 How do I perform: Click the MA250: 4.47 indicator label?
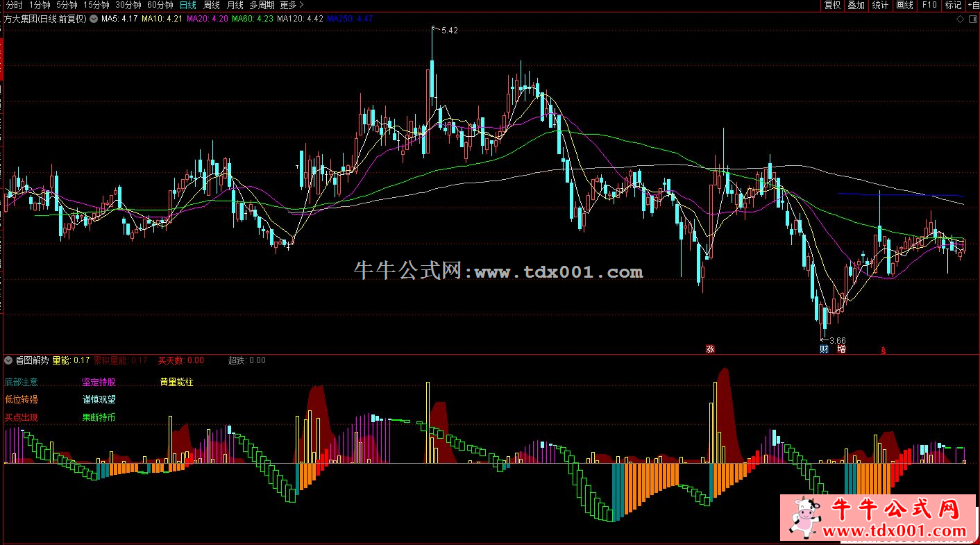[x=350, y=19]
